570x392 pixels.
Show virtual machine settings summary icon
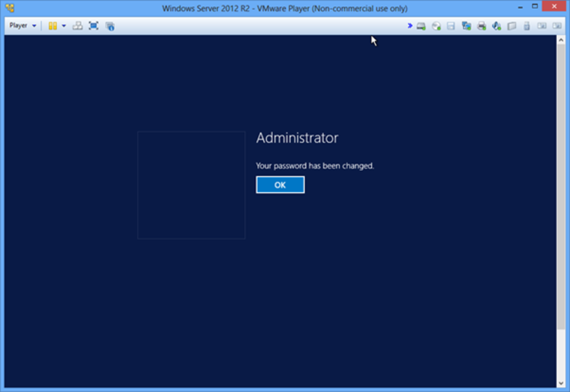pyautogui.click(x=110, y=26)
